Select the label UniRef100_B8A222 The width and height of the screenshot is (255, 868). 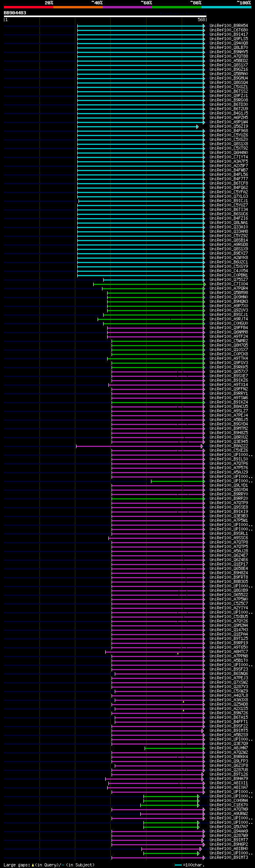[229, 446]
